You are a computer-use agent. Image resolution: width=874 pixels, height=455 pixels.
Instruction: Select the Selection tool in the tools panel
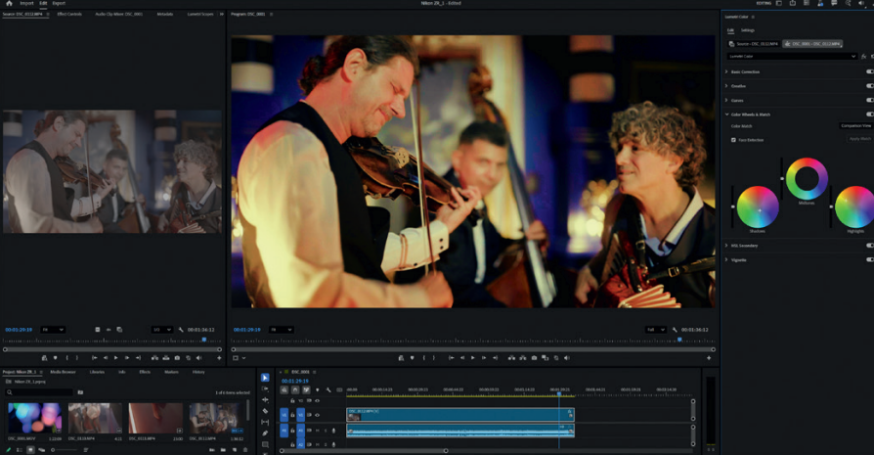[265, 378]
